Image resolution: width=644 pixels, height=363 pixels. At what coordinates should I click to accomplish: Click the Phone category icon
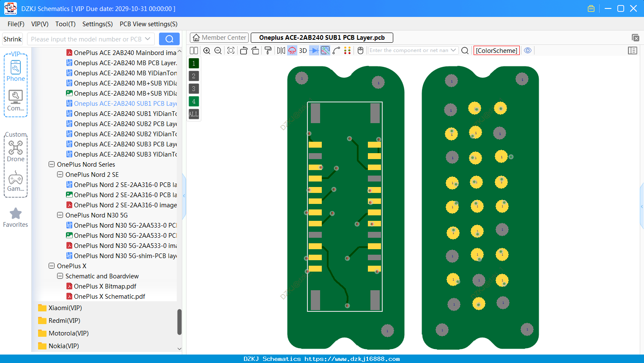click(16, 71)
